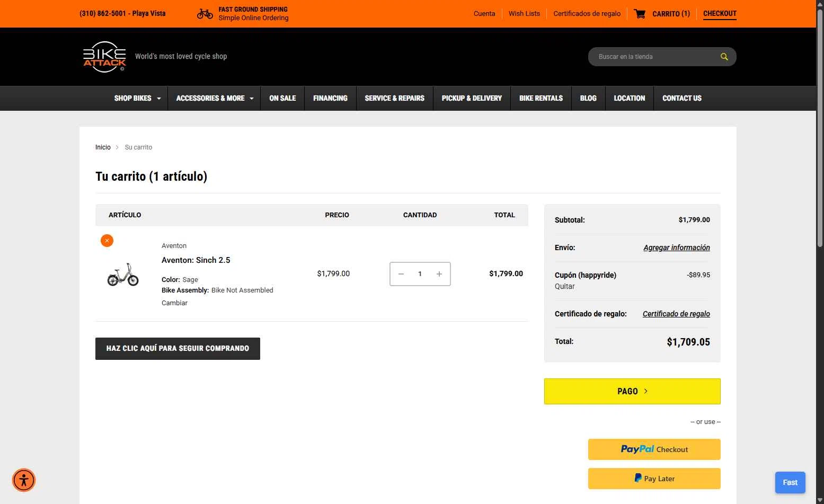824x504 pixels.
Task: Click the Cuenta link
Action: [484, 14]
